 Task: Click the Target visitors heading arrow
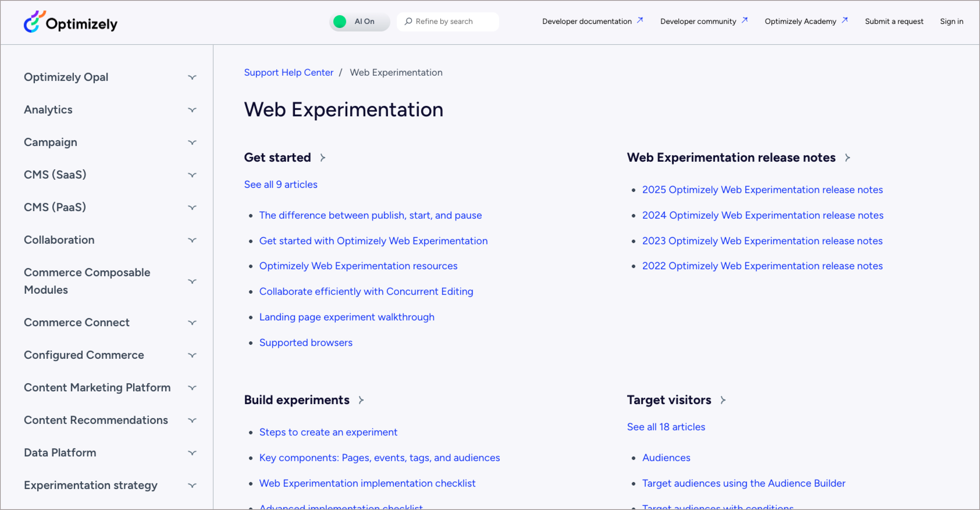[x=723, y=400]
